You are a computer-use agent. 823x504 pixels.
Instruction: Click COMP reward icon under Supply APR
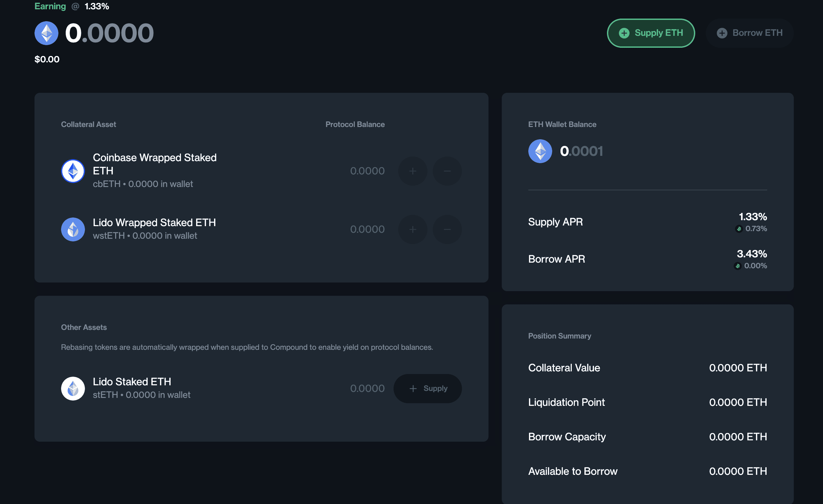[x=739, y=229]
